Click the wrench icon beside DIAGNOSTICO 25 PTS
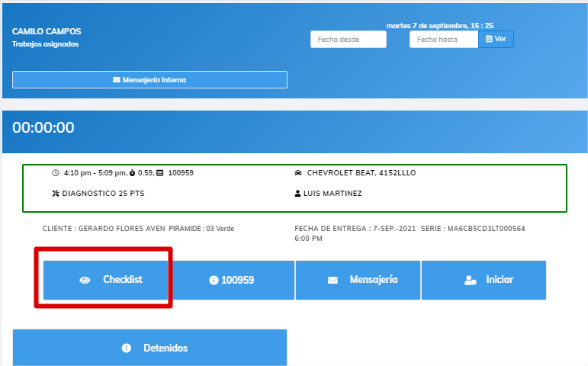Screen dimensions: 588x366 point(55,194)
